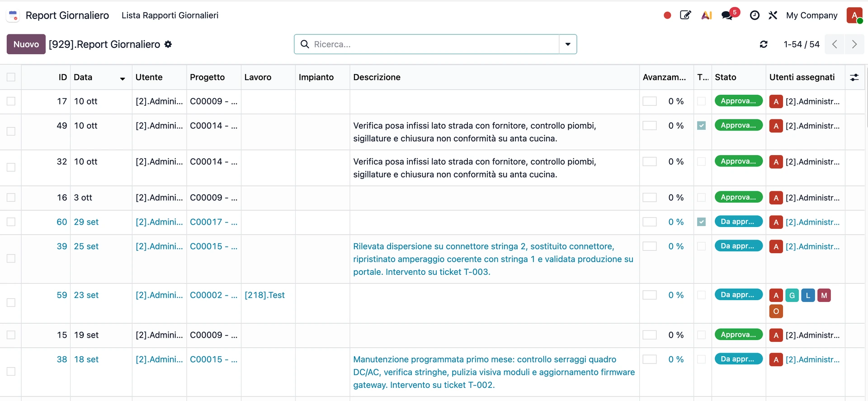Open the user avatar menu
The width and height of the screenshot is (868, 401).
coord(854,15)
